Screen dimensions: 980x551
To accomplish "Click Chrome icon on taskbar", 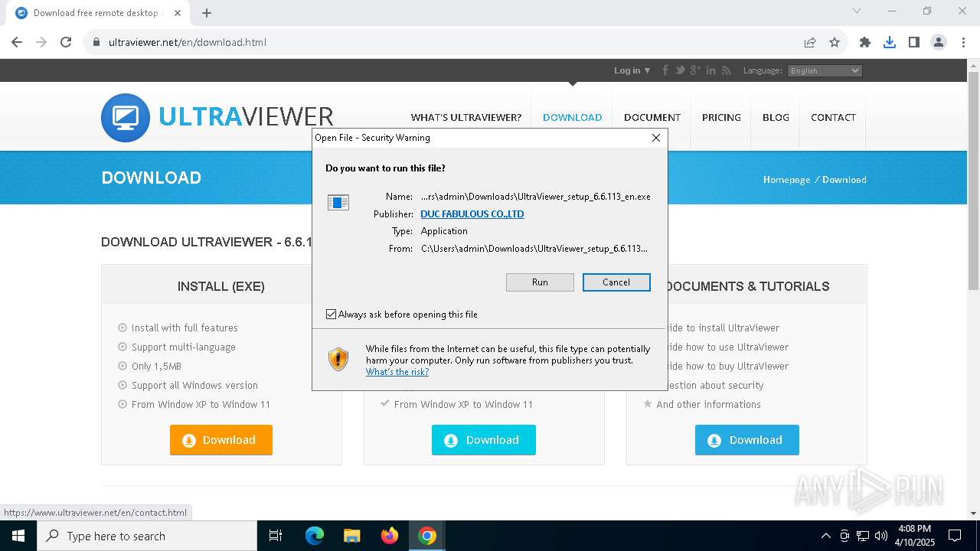I will click(427, 536).
